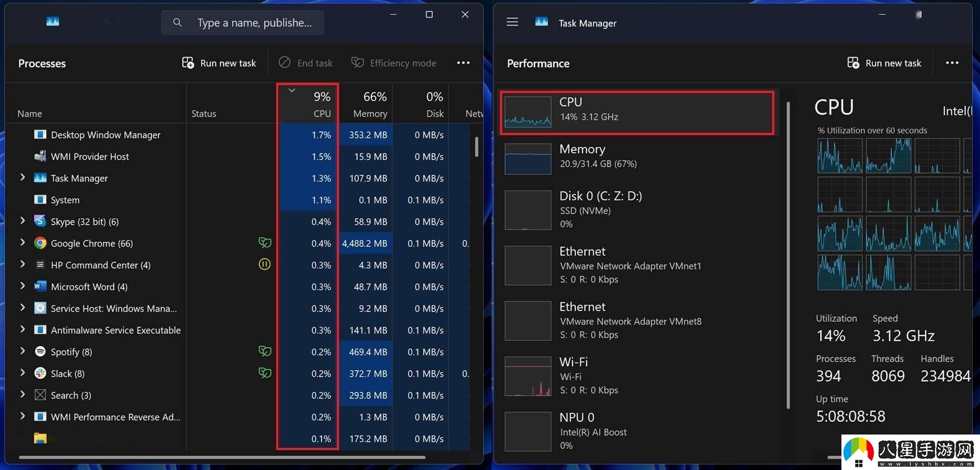Open more options menu in Processes window
Viewport: 980px width, 470px height.
pos(463,63)
